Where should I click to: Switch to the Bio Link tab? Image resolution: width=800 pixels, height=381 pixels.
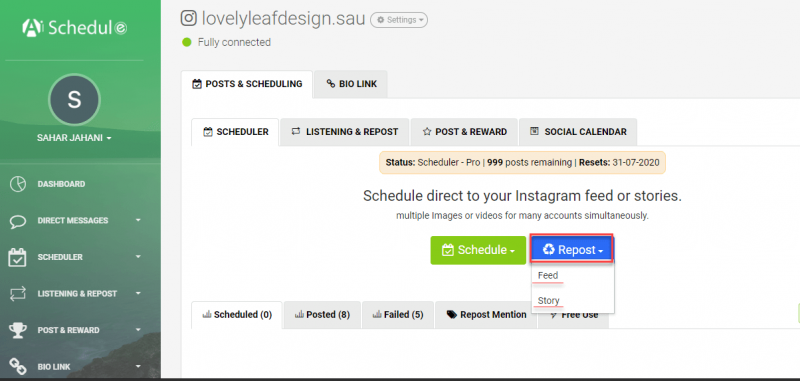pyautogui.click(x=351, y=84)
